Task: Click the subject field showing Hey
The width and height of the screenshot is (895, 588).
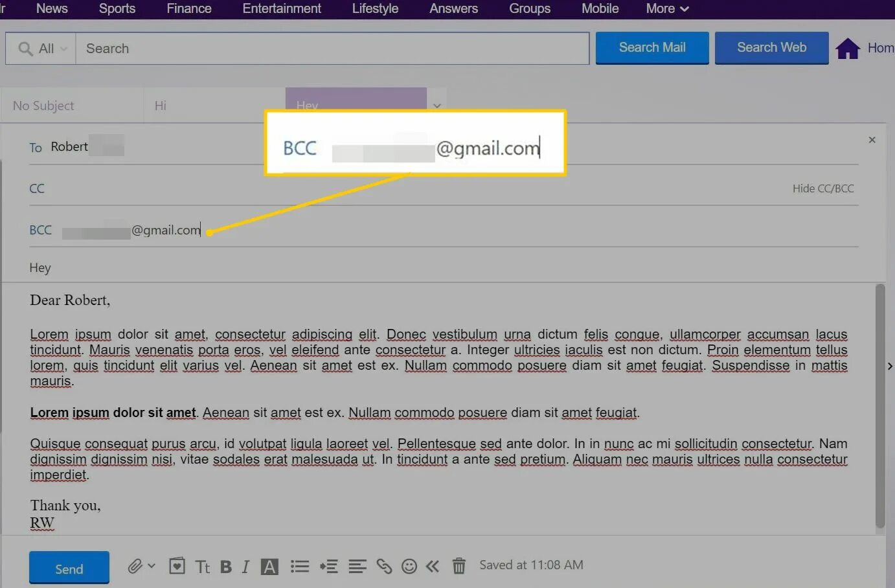Action: point(444,267)
